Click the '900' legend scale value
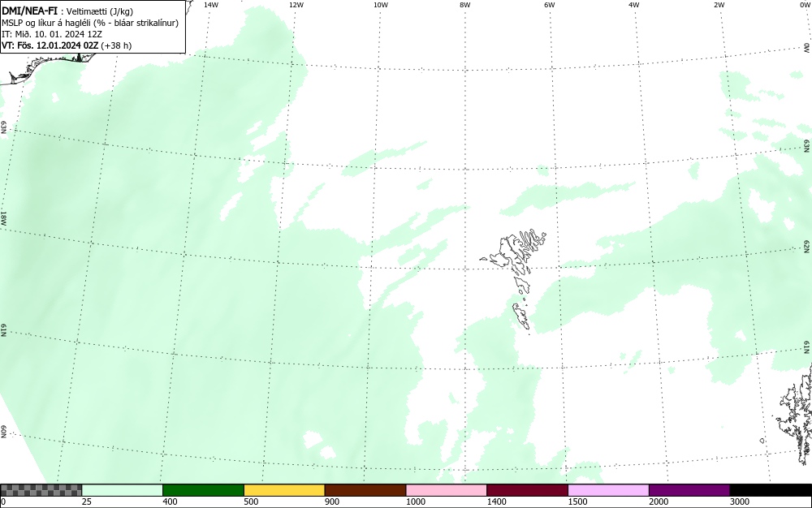 [x=332, y=502]
